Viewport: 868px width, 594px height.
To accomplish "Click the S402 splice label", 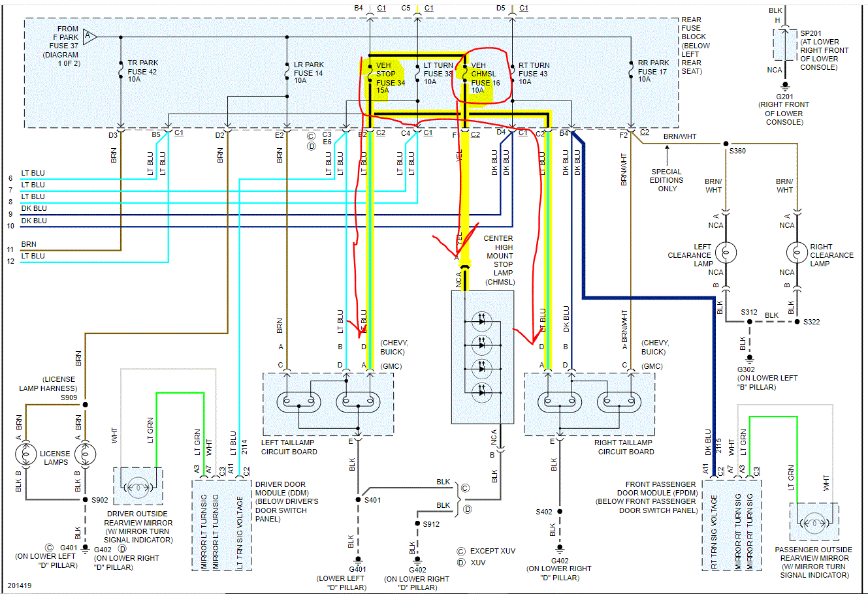I will (544, 512).
